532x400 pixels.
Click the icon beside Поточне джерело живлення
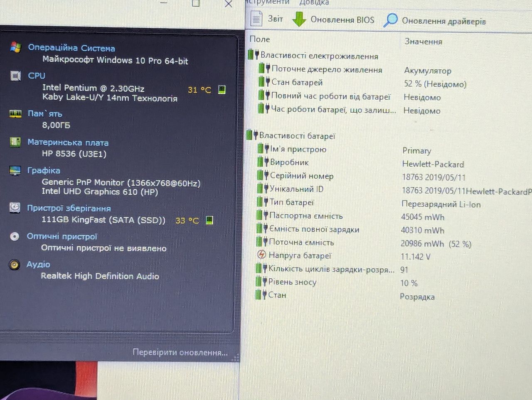(x=264, y=68)
